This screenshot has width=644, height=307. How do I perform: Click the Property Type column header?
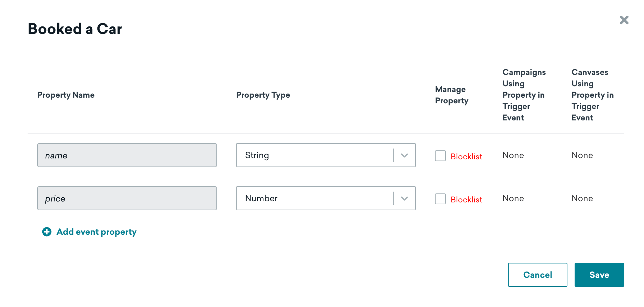click(x=263, y=95)
